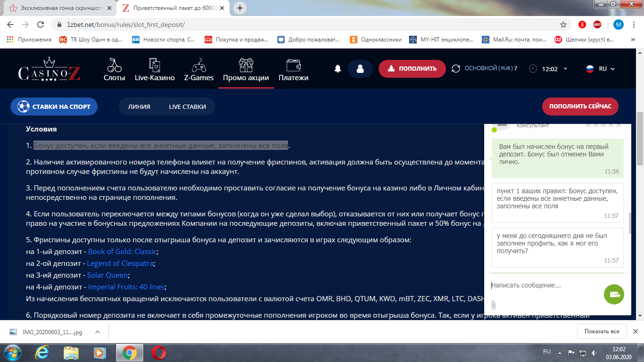Click the balance refresh icon
644x362 pixels.
click(x=455, y=69)
